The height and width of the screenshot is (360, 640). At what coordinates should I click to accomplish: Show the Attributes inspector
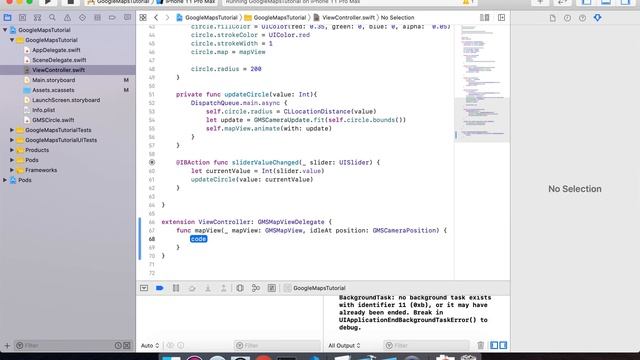(x=598, y=18)
